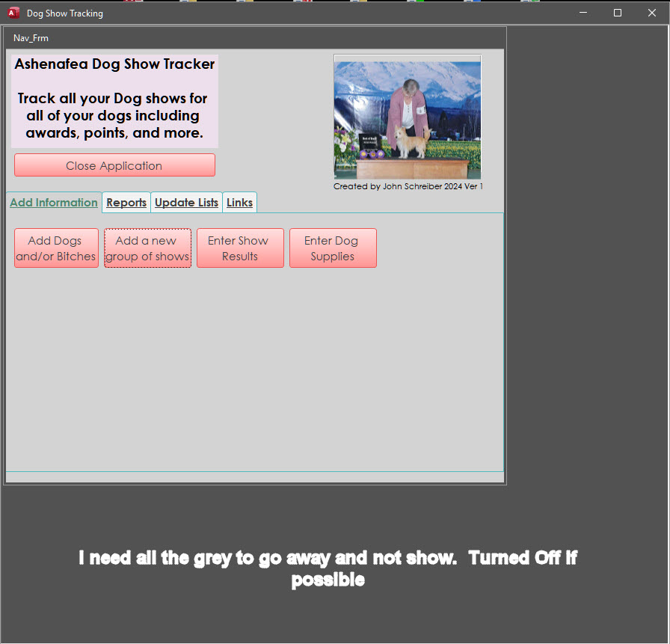Screen dimensions: 670x644
Task: Select the Nav_Frm form caption
Action: point(31,38)
